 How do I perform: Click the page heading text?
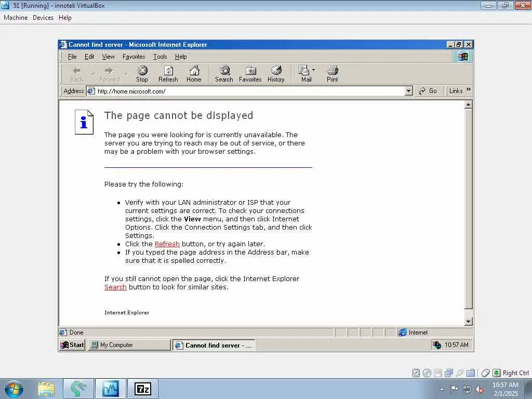179,115
